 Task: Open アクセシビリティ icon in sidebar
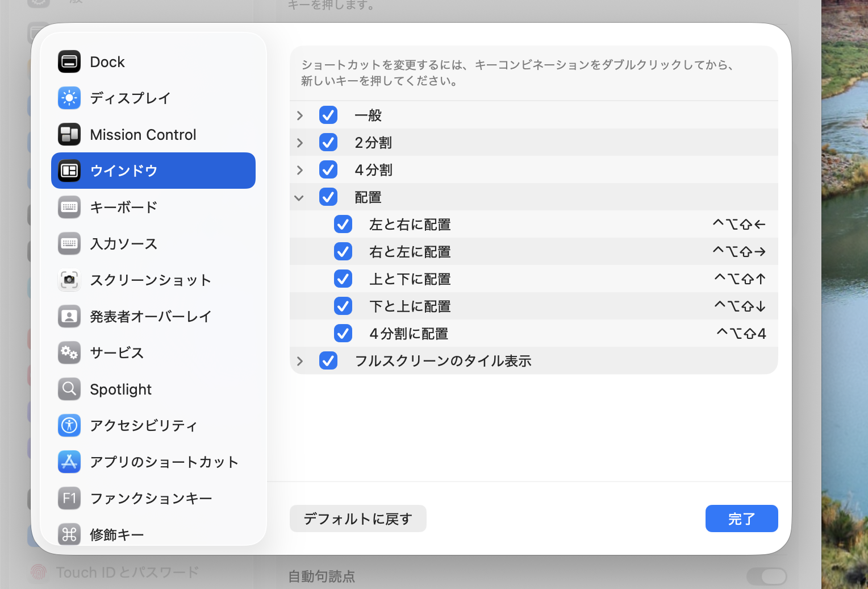(x=69, y=425)
